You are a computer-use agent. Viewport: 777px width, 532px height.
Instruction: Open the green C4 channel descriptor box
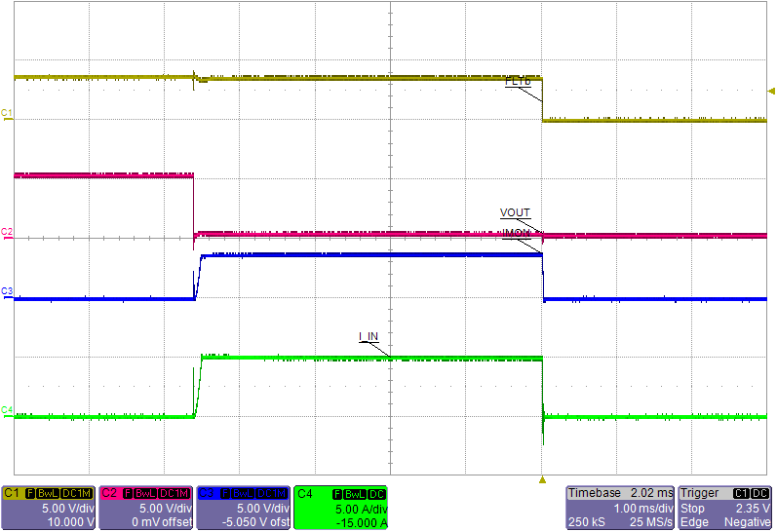coord(341,508)
